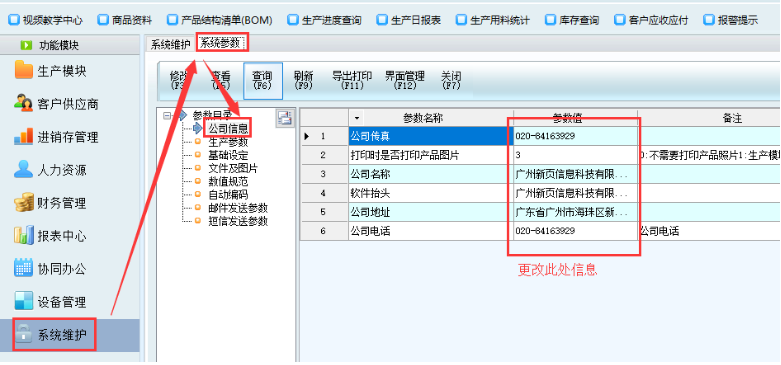Select the 客户供应商 people icon
Screen dimensions: 781x365
(x=24, y=103)
